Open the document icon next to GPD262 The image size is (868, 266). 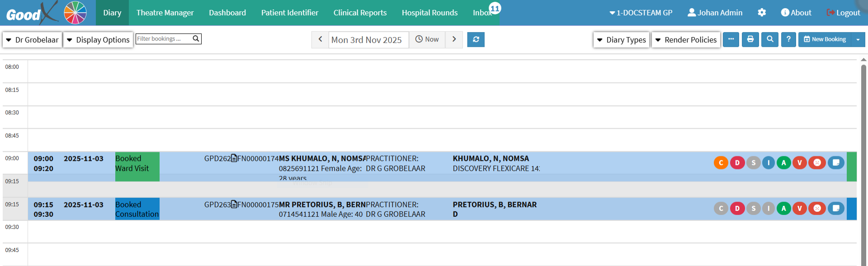point(234,159)
